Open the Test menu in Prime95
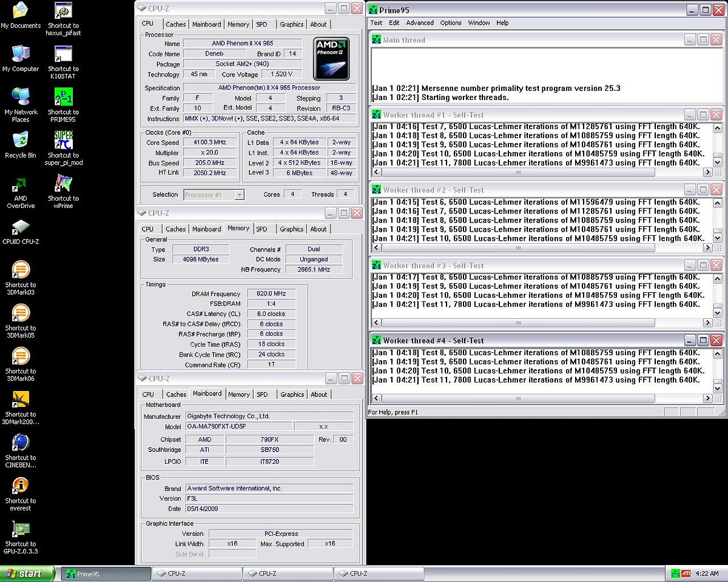 pyautogui.click(x=377, y=23)
